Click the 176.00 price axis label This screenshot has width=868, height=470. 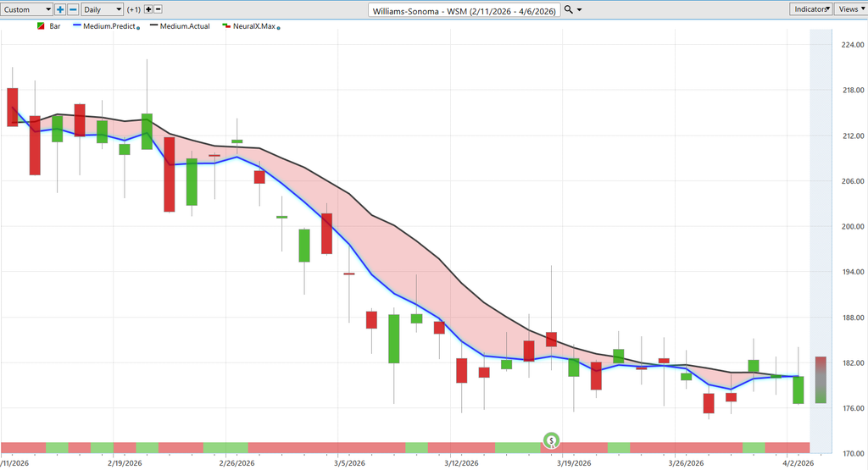(x=853, y=409)
